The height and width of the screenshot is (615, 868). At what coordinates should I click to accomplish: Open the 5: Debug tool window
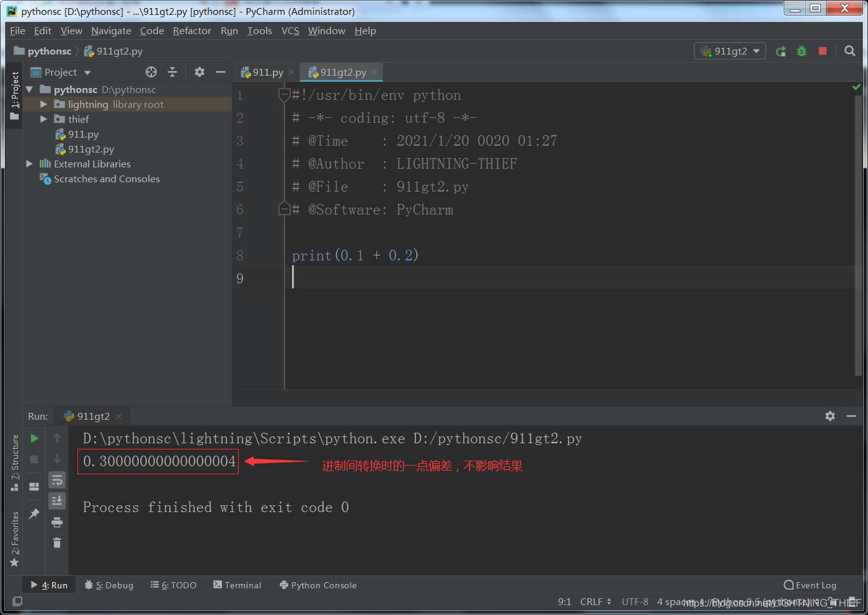tap(109, 585)
